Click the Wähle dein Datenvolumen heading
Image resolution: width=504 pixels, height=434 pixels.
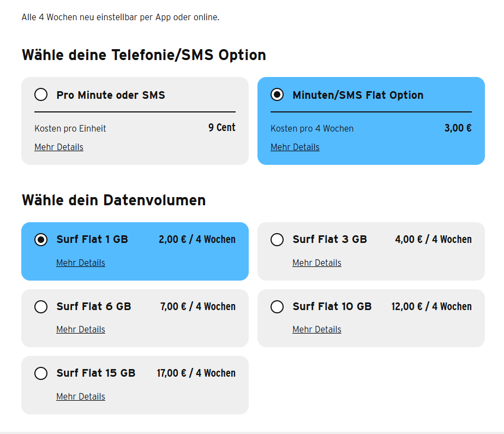tap(113, 200)
